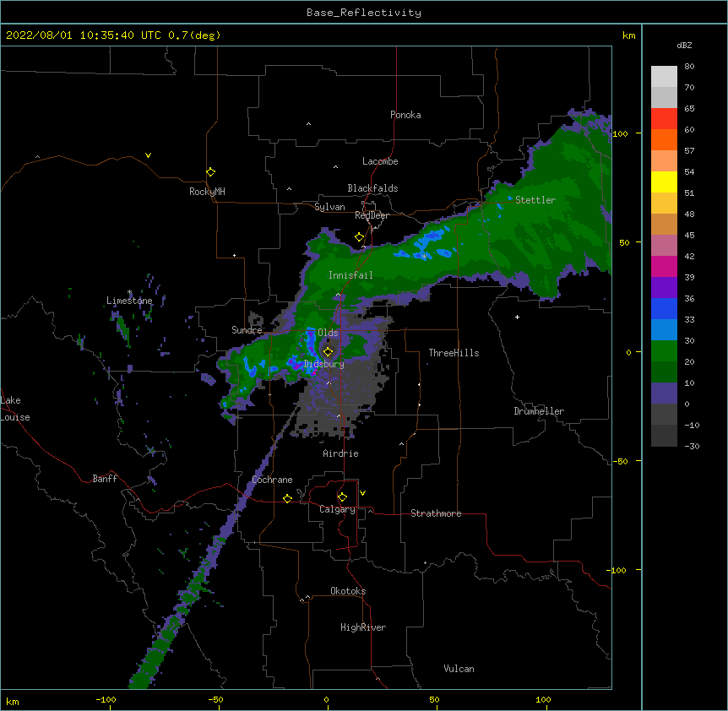
Task: Click the Innisfail city label
Action: click(x=350, y=275)
